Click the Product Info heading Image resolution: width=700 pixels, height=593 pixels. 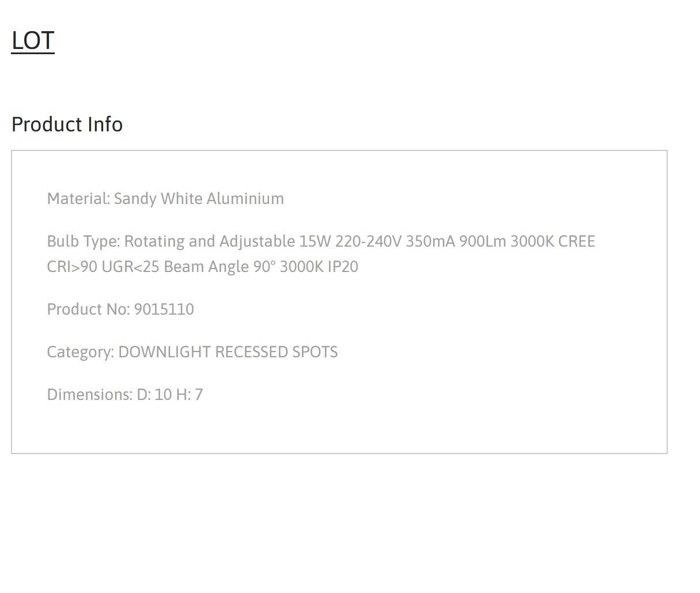[x=67, y=124]
